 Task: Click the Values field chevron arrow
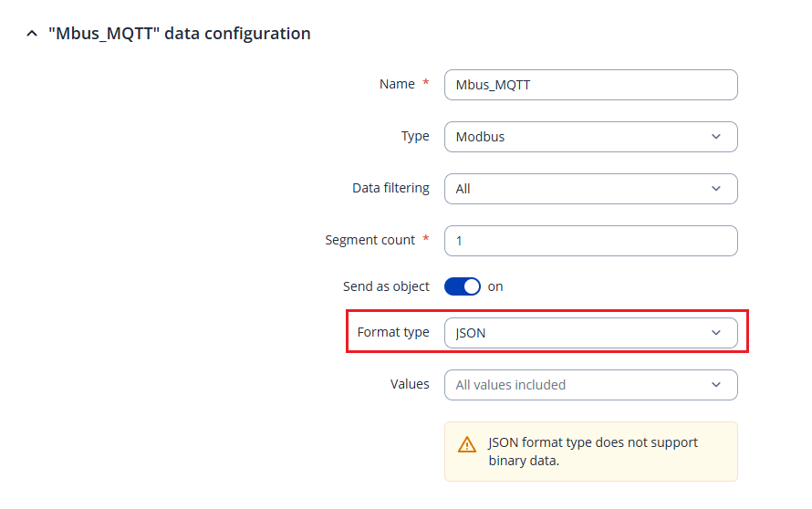coord(715,385)
